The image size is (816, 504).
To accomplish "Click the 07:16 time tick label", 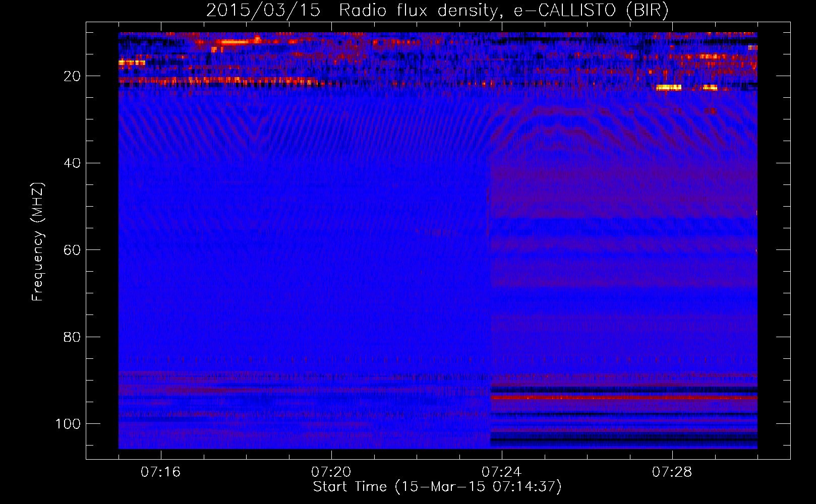I will pos(160,472).
